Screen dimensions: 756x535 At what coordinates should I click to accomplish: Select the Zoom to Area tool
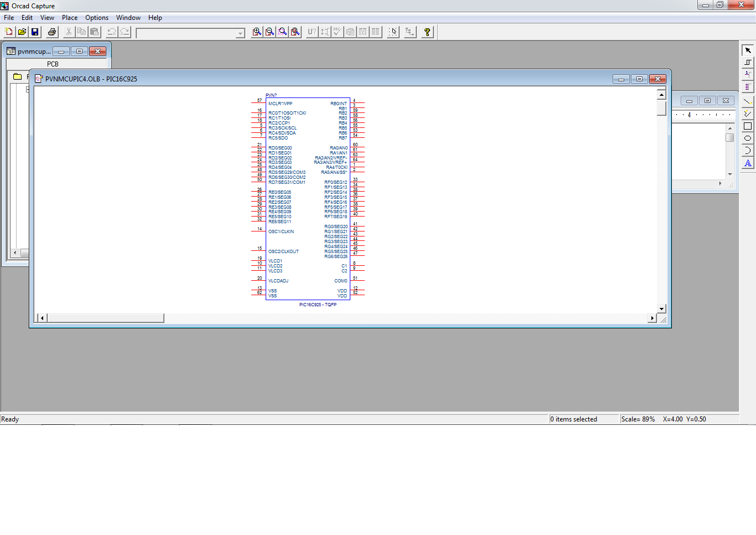[x=283, y=32]
